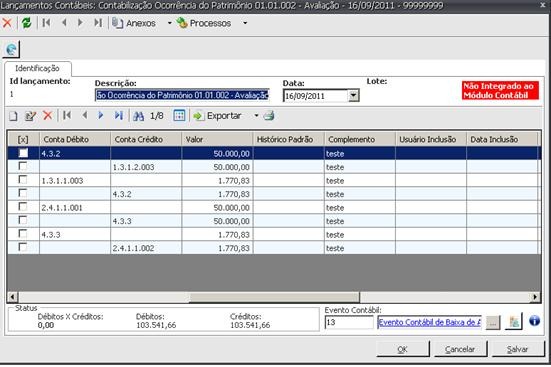Click the OK button
551x367 pixels.
tap(403, 349)
